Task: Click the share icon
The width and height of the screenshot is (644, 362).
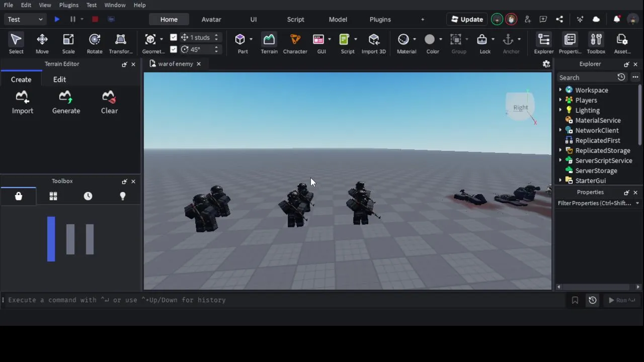Action: click(559, 19)
